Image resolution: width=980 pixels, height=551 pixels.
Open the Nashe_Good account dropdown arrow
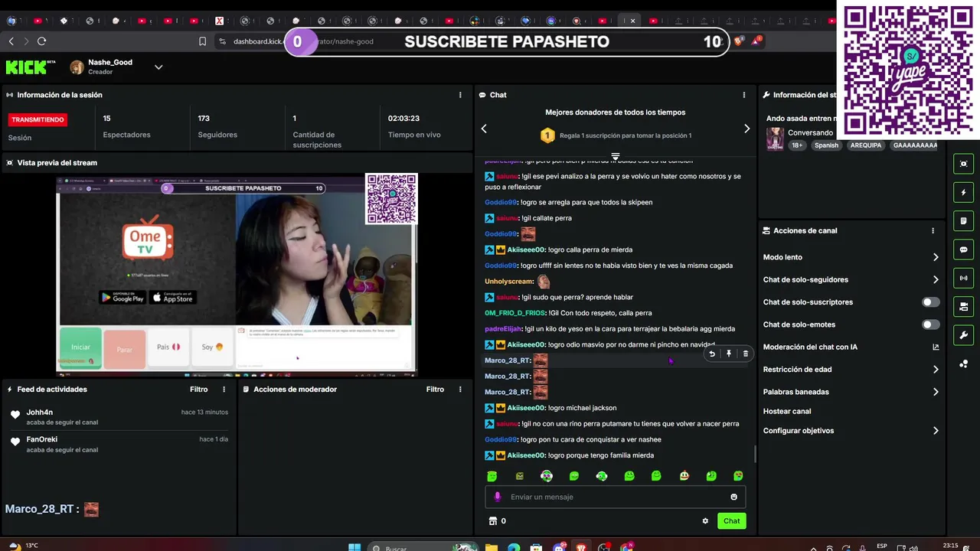point(158,67)
